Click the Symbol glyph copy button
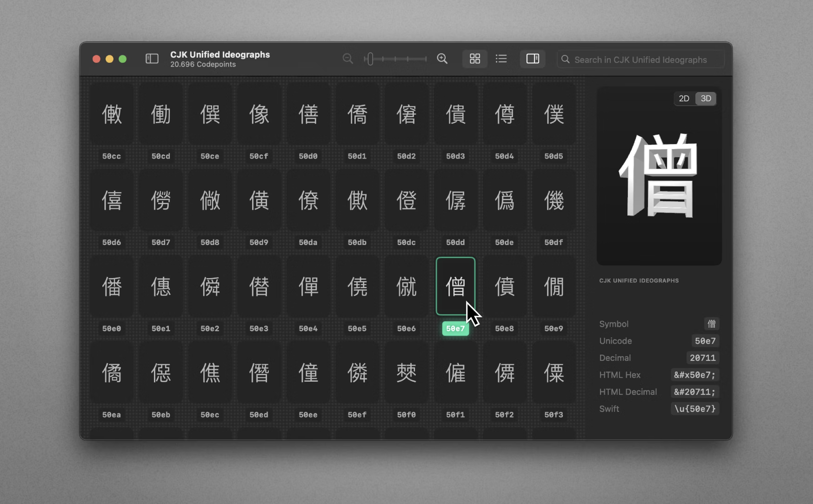The image size is (813, 504). click(711, 324)
